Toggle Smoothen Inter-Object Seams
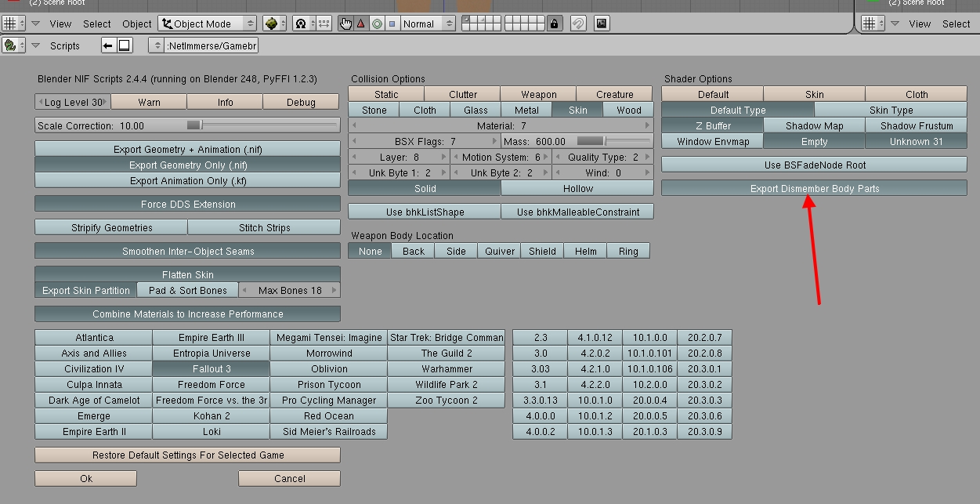The image size is (980, 504). [188, 251]
